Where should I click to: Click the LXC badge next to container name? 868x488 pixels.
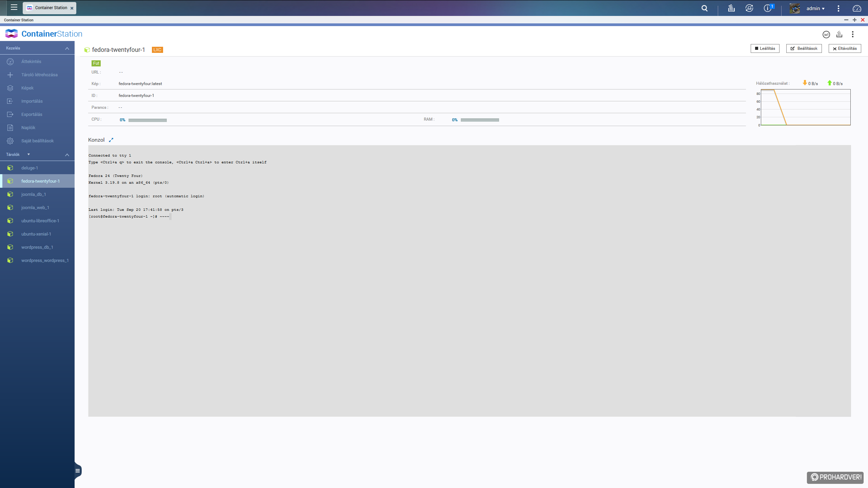157,50
